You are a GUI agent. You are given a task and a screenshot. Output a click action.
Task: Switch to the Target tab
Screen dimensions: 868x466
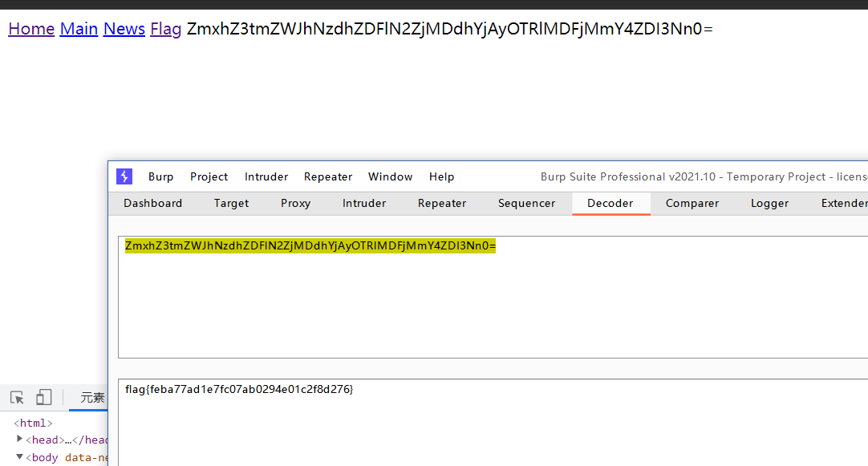tap(231, 203)
